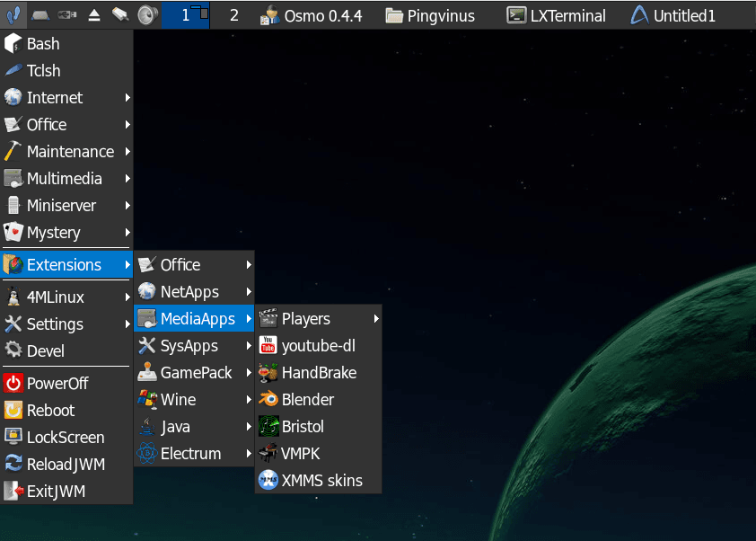
Task: Launch VMPK virtual piano
Action: pyautogui.click(x=319, y=454)
